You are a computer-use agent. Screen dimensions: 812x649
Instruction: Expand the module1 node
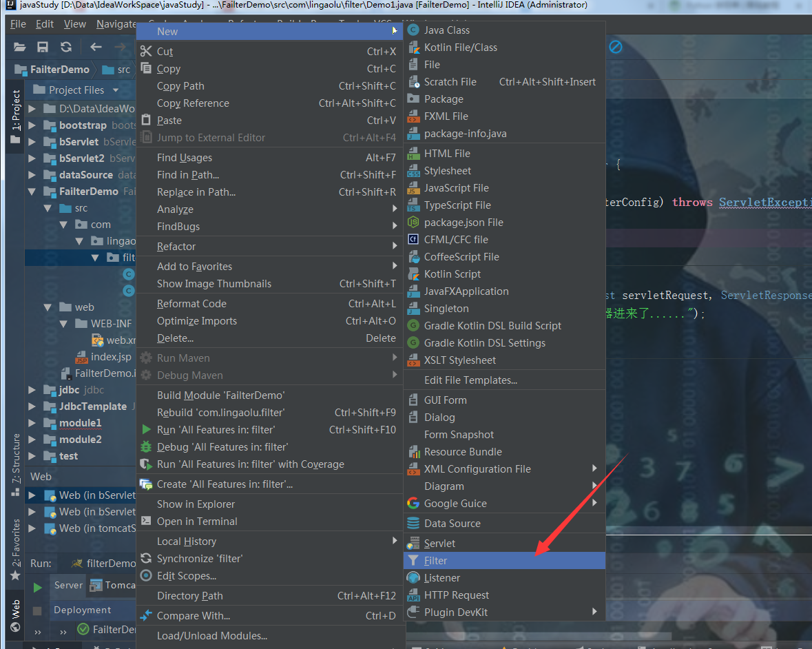[32, 423]
